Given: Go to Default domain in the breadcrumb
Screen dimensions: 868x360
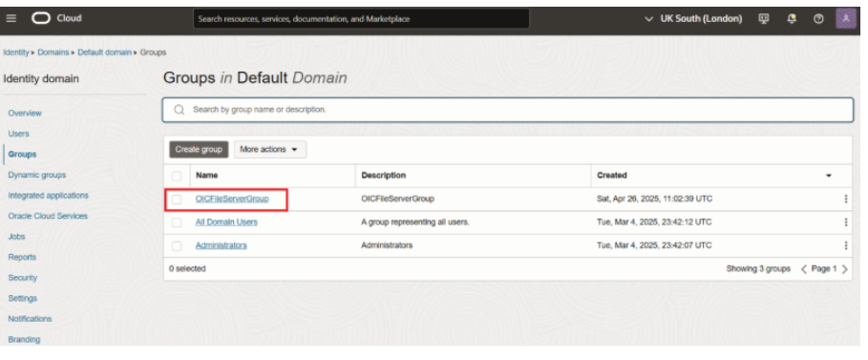Looking at the screenshot, I should pyautogui.click(x=105, y=53).
